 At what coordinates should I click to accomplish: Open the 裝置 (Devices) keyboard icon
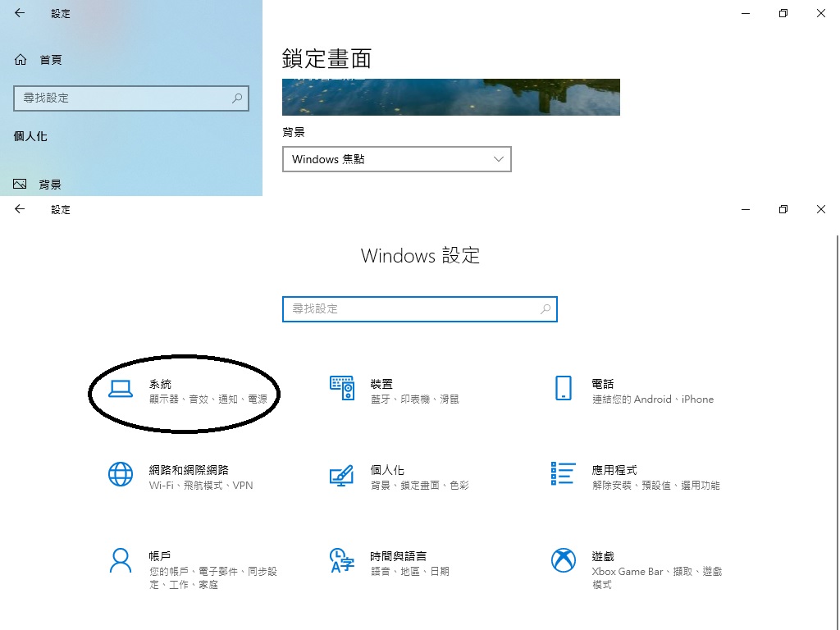point(342,388)
